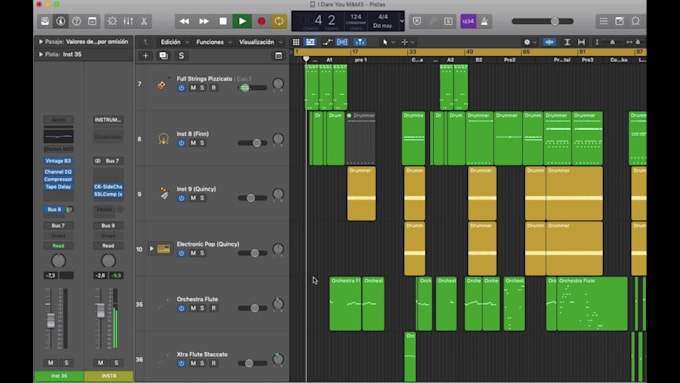
Task: Record-enable the Xtra Flute Staccato track
Action: pyautogui.click(x=213, y=363)
